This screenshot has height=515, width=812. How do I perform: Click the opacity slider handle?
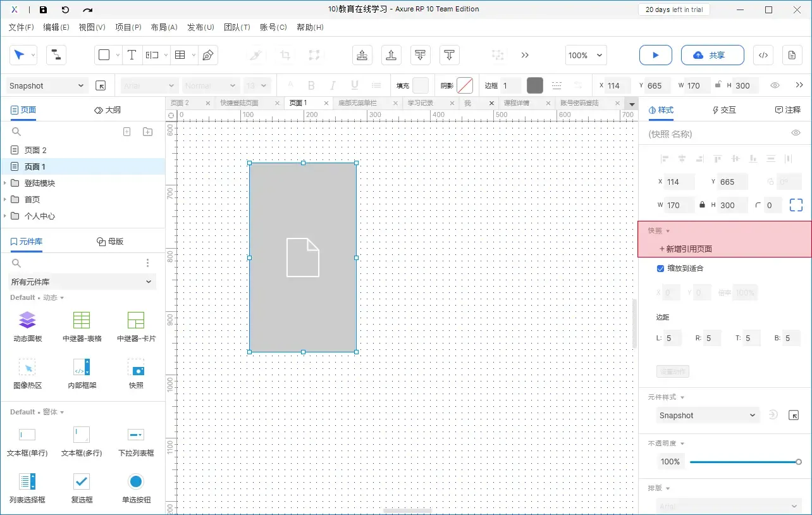(x=798, y=462)
